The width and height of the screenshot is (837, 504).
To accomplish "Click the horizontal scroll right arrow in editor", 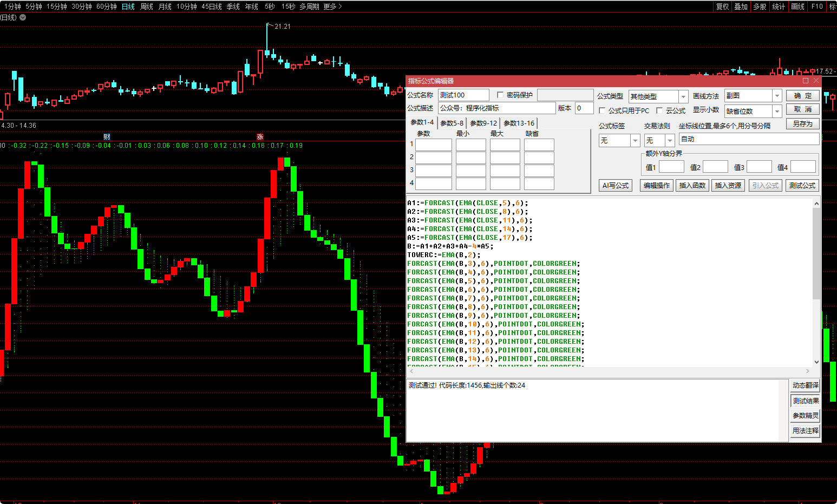I will [808, 371].
